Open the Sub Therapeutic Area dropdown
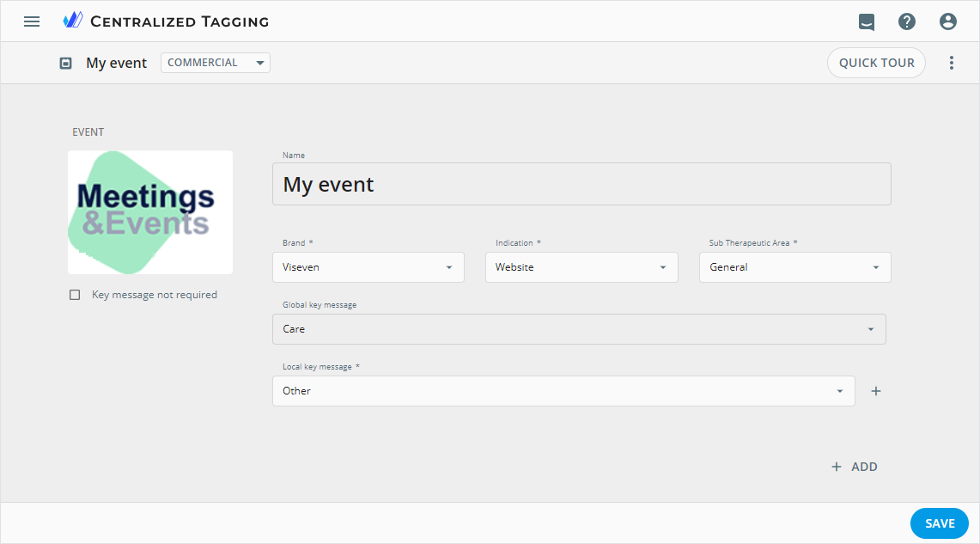The image size is (980, 544). coord(794,267)
